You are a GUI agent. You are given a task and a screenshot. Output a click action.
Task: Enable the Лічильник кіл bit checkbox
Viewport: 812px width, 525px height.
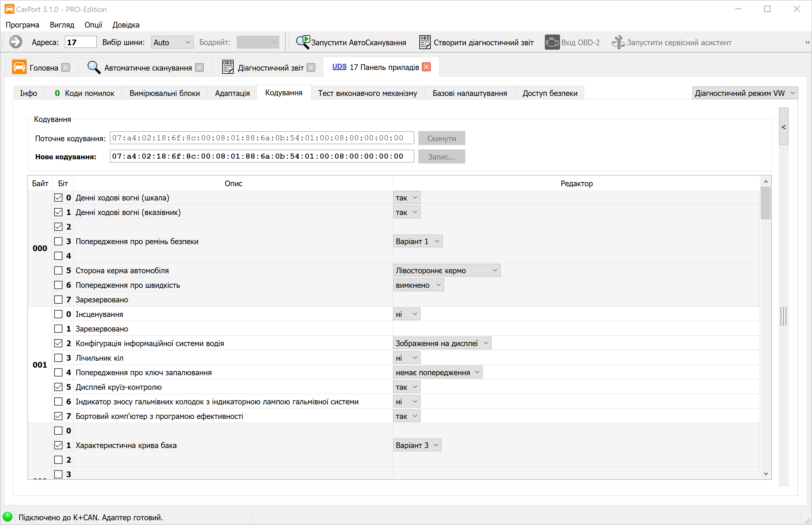(x=58, y=358)
